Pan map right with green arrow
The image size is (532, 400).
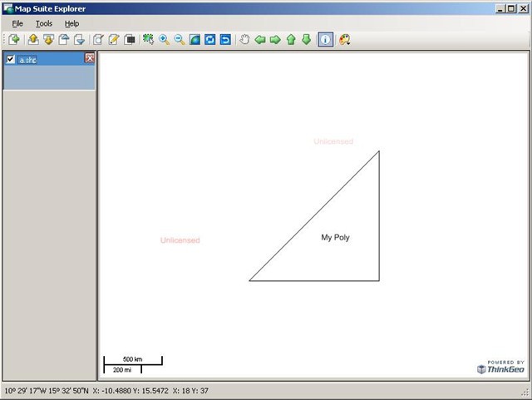(x=275, y=39)
